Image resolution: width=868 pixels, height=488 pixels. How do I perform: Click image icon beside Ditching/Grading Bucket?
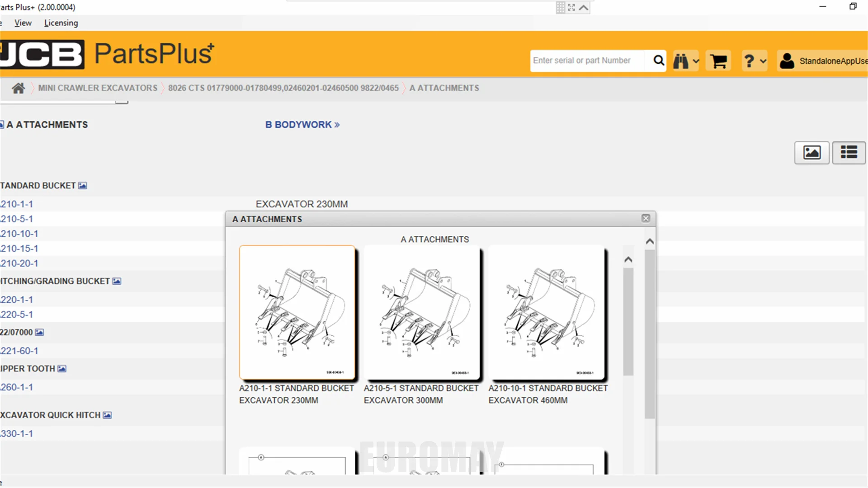[x=117, y=281]
